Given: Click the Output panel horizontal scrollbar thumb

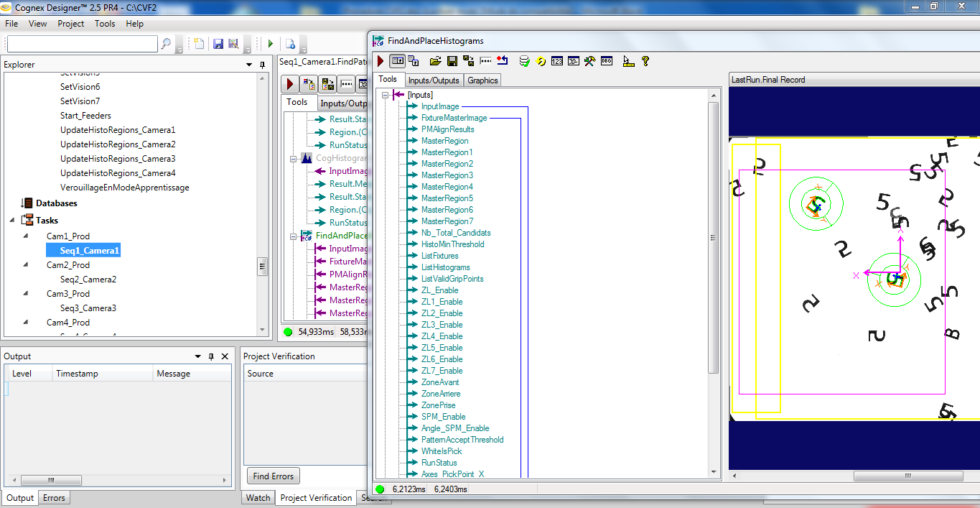Looking at the screenshot, I should (50, 481).
